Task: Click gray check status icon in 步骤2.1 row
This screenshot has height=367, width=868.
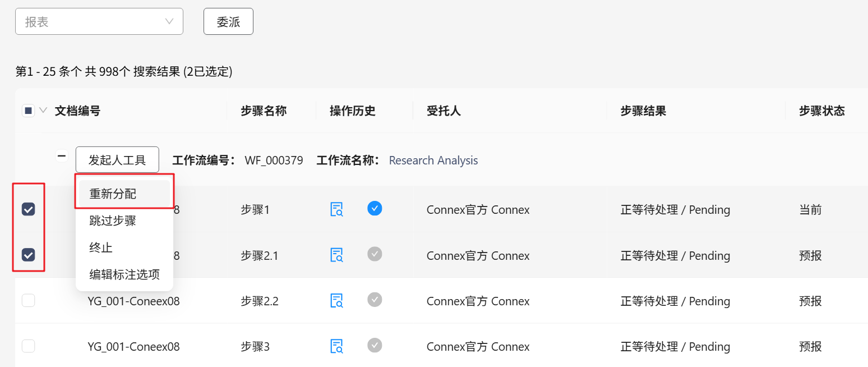Action: 375,254
